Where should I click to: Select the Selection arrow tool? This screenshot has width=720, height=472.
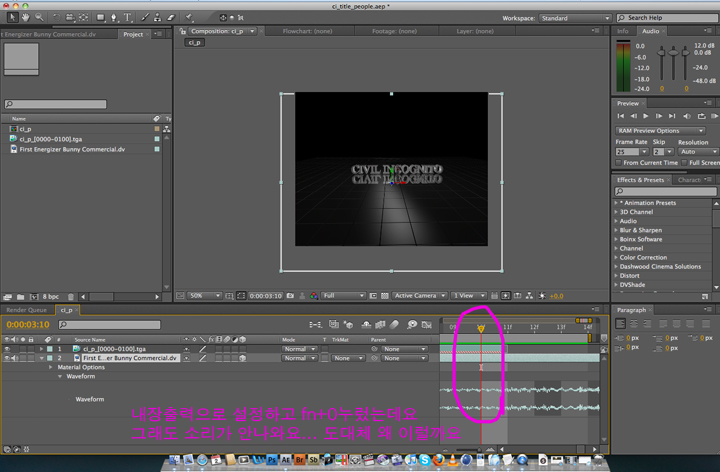click(12, 17)
